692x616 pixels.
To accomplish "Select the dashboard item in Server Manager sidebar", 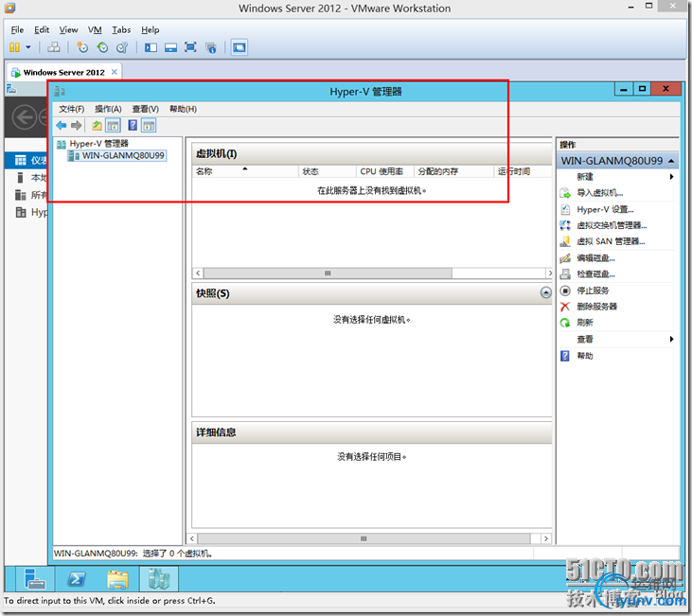I will 27,160.
